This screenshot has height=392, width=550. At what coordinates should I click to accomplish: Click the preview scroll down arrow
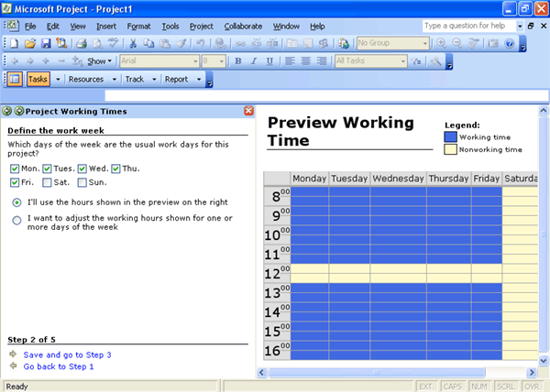[543, 361]
